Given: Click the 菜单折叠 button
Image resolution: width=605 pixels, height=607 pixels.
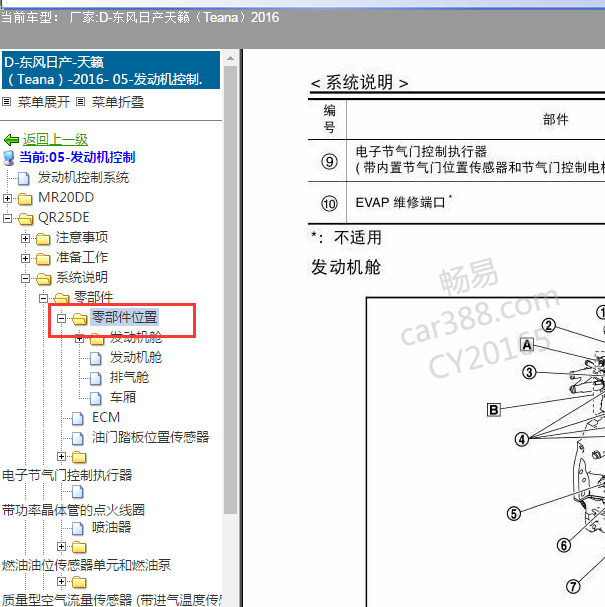Looking at the screenshot, I should click(x=118, y=102).
